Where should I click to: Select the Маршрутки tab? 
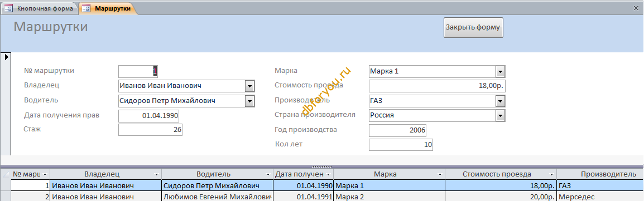(x=108, y=8)
